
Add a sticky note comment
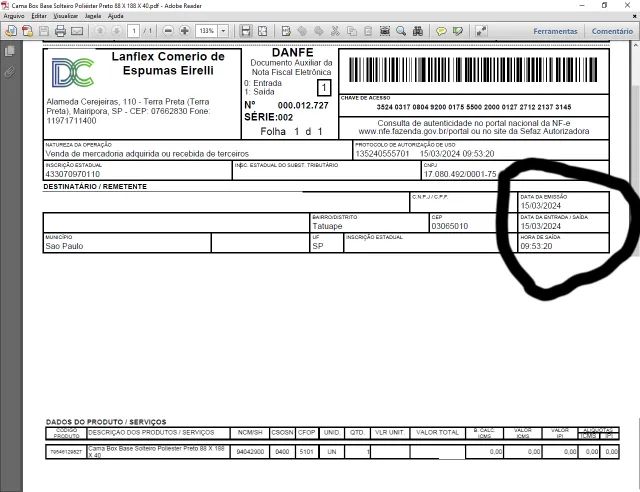(441, 32)
